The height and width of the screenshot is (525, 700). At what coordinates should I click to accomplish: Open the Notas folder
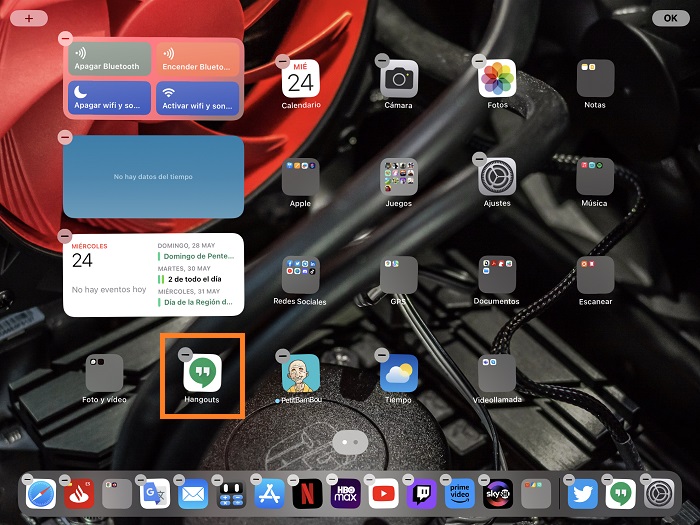(595, 79)
